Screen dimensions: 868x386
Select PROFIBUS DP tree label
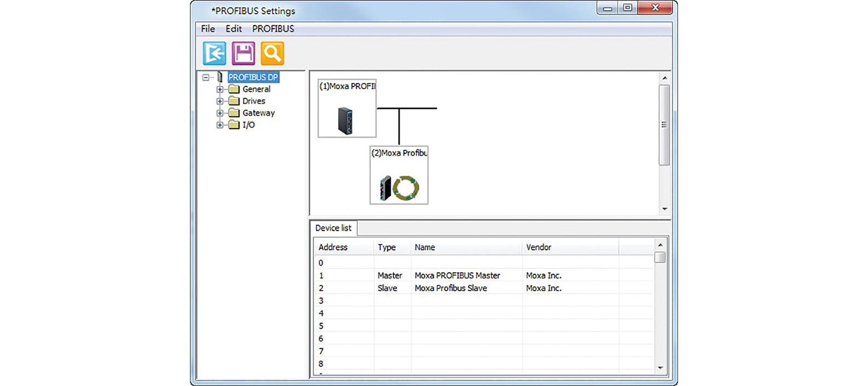point(253,77)
